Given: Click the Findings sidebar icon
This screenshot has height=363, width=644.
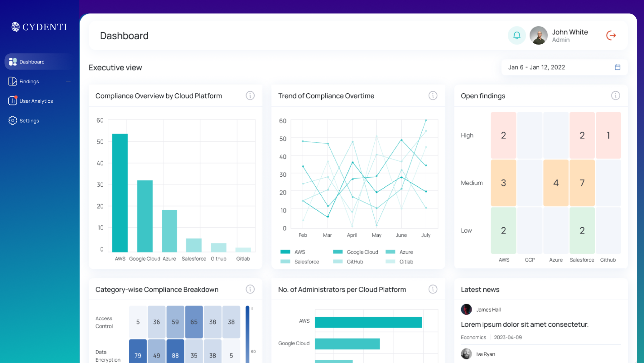Looking at the screenshot, I should 13,81.
